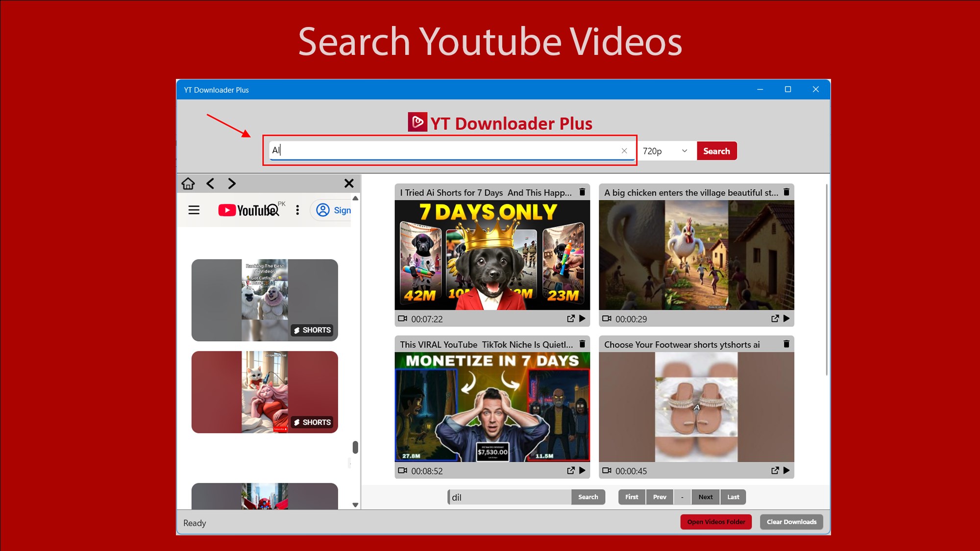
Task: Go to the Next page
Action: (x=706, y=497)
